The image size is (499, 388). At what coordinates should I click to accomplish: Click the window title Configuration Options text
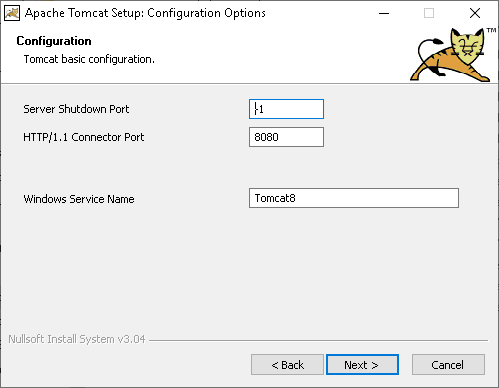(206, 13)
